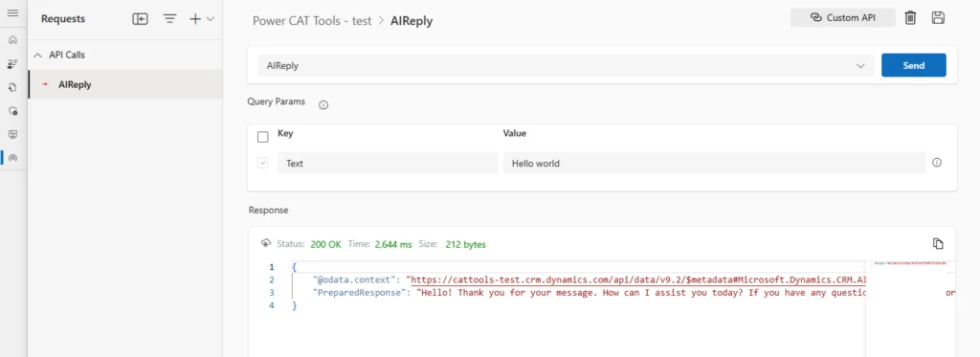Screen dimensions: 980x357
Task: Select the AIReply request in list
Action: pyautogui.click(x=125, y=84)
